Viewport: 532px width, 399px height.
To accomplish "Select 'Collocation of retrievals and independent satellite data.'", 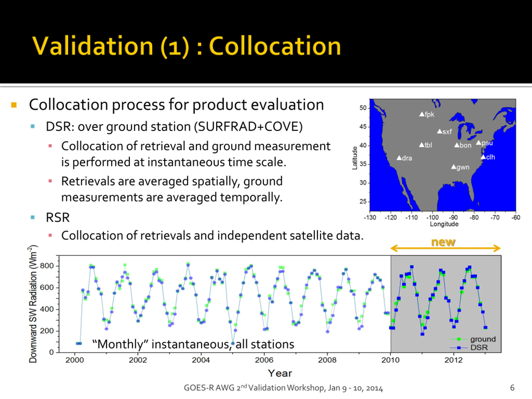I will click(x=212, y=235).
